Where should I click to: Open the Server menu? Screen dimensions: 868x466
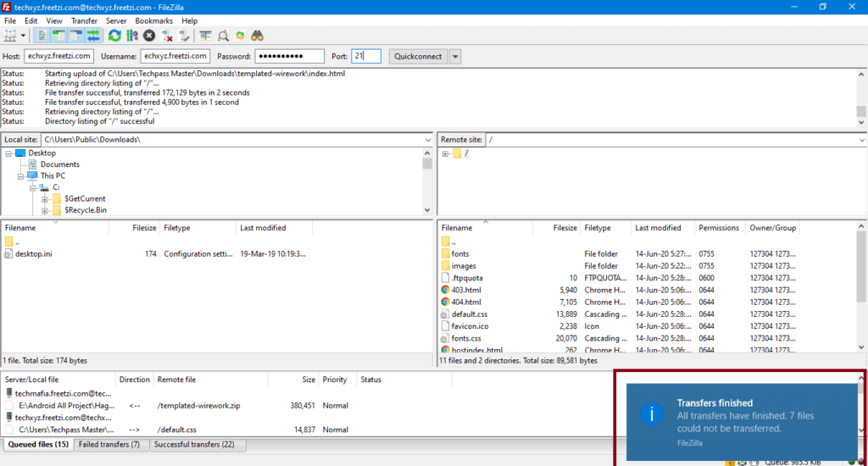coord(115,20)
